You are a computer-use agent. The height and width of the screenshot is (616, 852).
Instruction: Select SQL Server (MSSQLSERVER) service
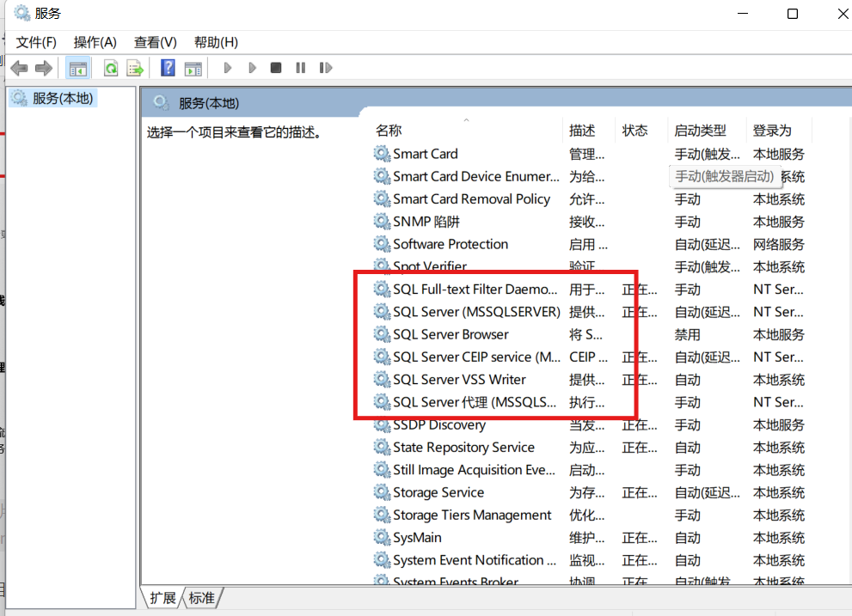pos(476,312)
